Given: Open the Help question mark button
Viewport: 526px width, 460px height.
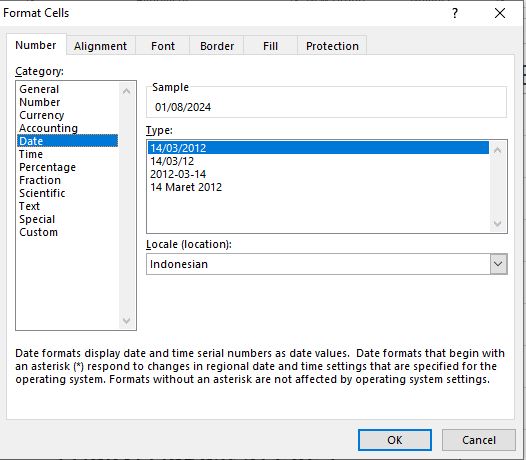Looking at the screenshot, I should pos(455,13).
